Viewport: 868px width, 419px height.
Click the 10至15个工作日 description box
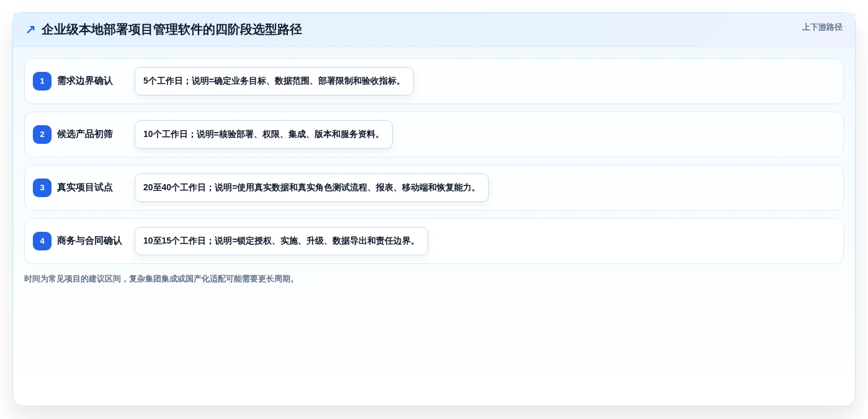(x=281, y=241)
